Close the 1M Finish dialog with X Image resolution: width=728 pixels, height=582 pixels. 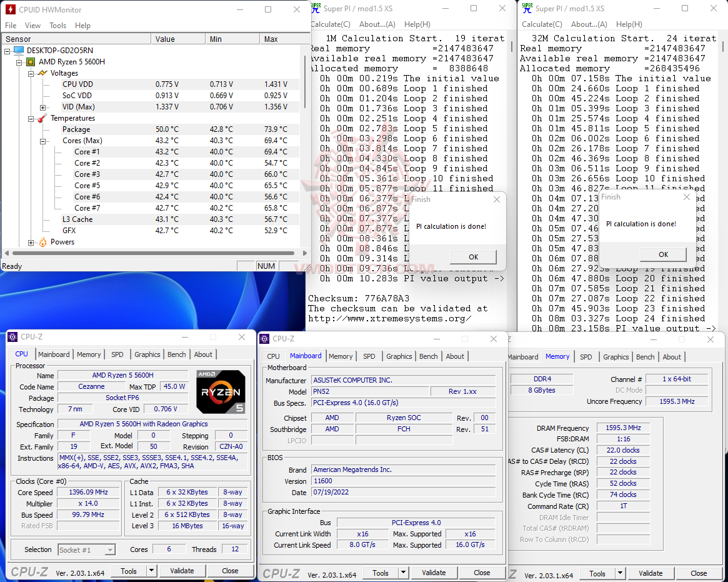click(496, 199)
